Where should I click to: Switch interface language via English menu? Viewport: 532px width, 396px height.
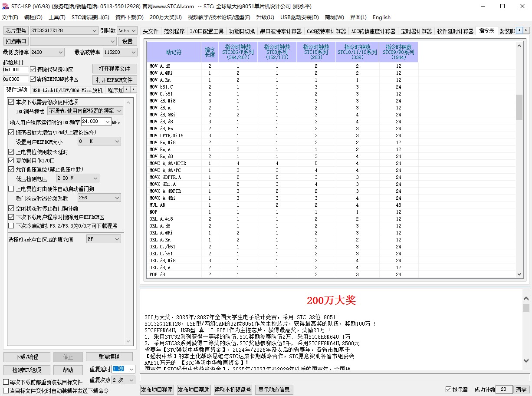click(381, 17)
